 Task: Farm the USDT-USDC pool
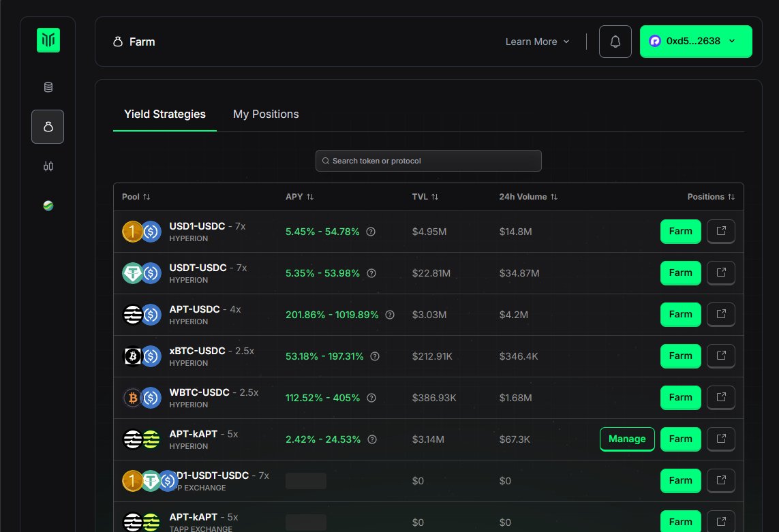pos(680,272)
